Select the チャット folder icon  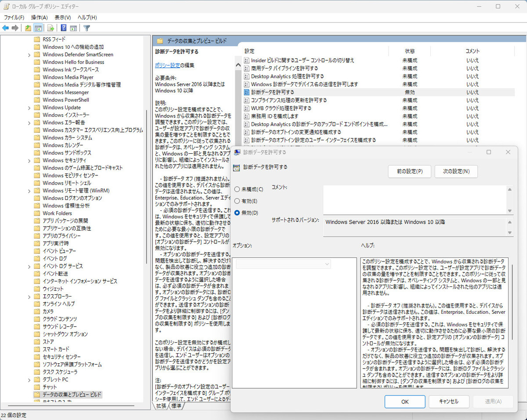pyautogui.click(x=37, y=387)
